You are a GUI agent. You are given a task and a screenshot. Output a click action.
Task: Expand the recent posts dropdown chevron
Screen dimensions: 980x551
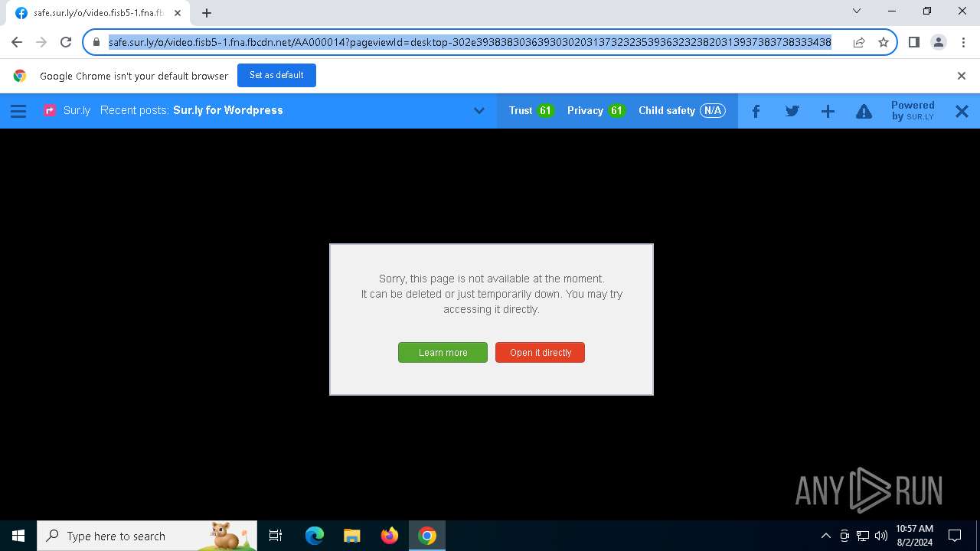(x=479, y=111)
